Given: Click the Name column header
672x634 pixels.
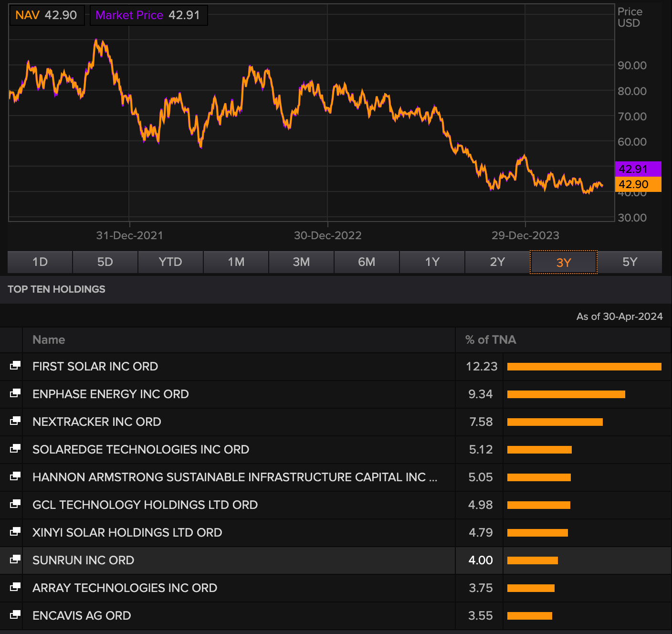Looking at the screenshot, I should coord(239,340).
